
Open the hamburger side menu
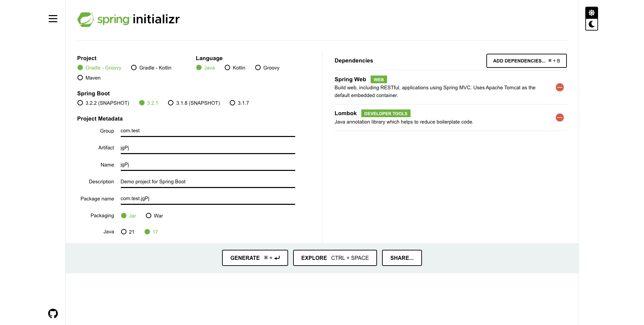tap(53, 19)
